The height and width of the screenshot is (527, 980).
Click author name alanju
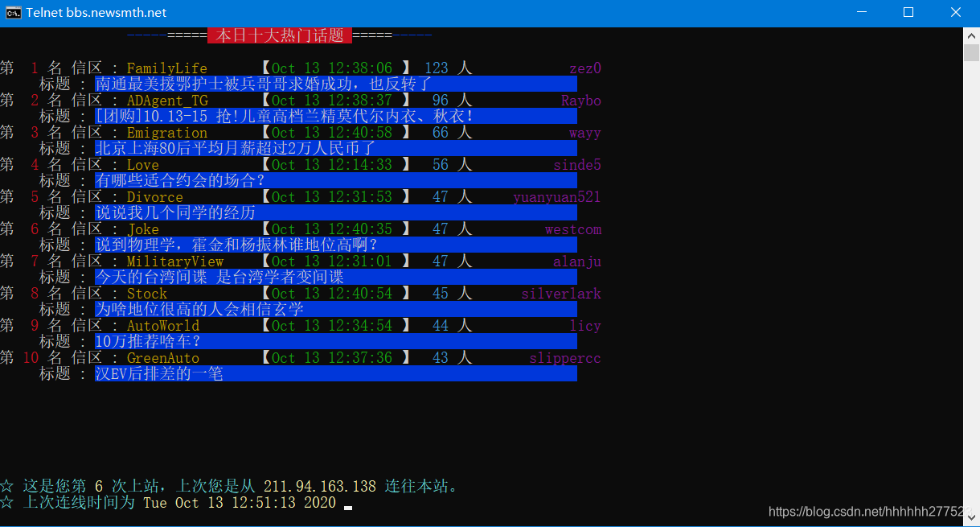click(577, 261)
